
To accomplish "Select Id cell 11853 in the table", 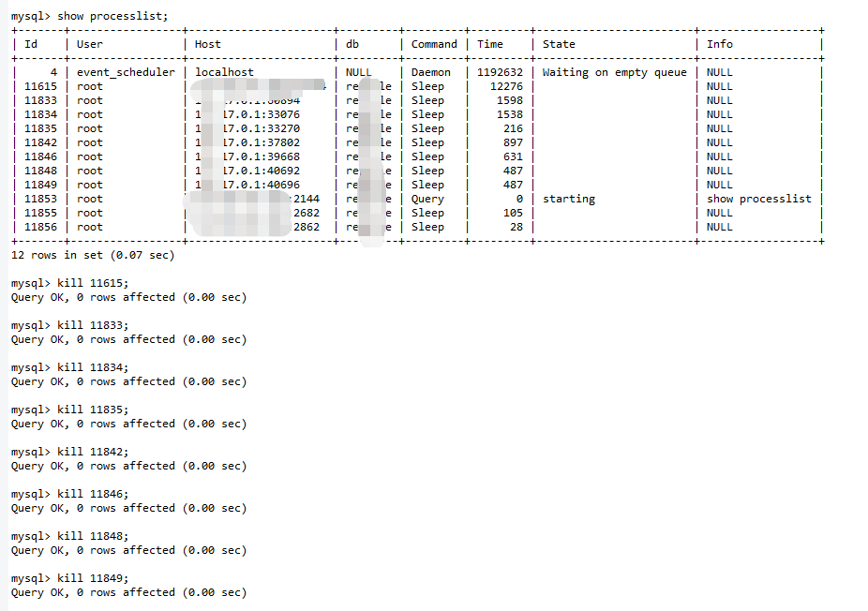I will 40,200.
